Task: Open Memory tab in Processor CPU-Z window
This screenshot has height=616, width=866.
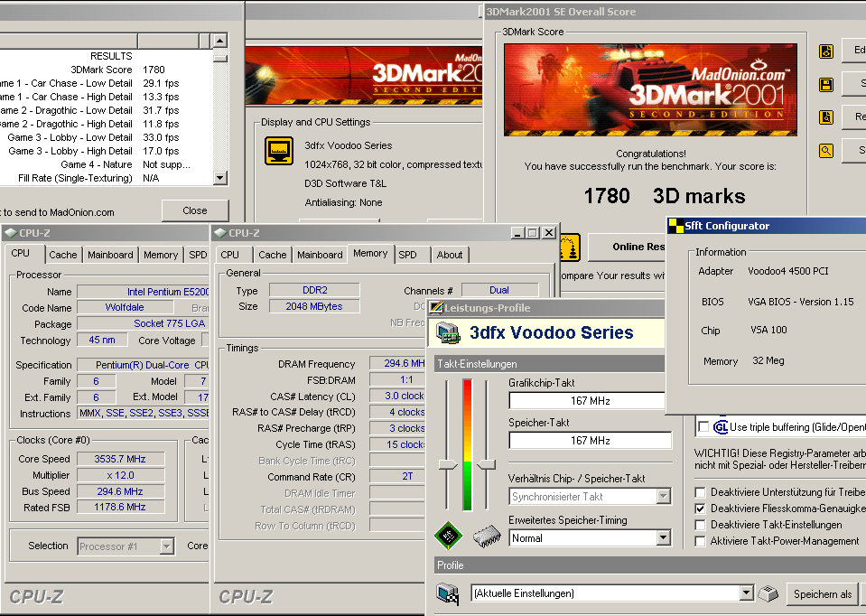Action: tap(161, 255)
